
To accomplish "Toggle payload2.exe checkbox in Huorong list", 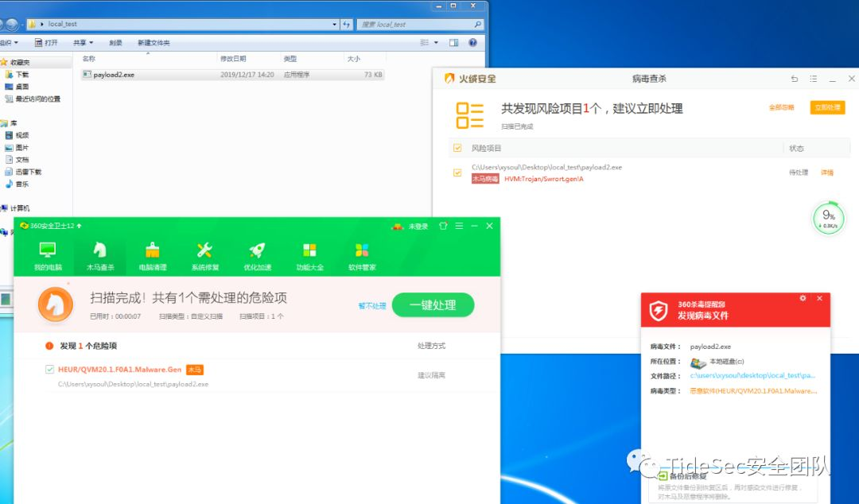I will coord(457,173).
